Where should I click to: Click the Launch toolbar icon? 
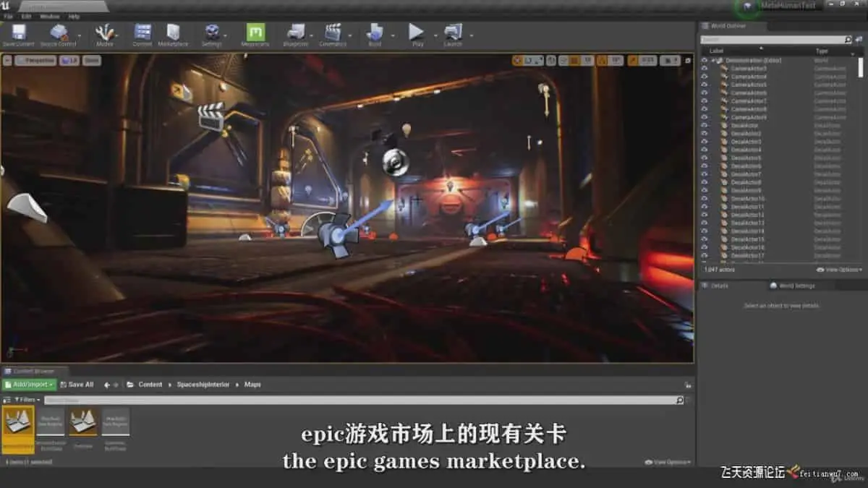[453, 35]
